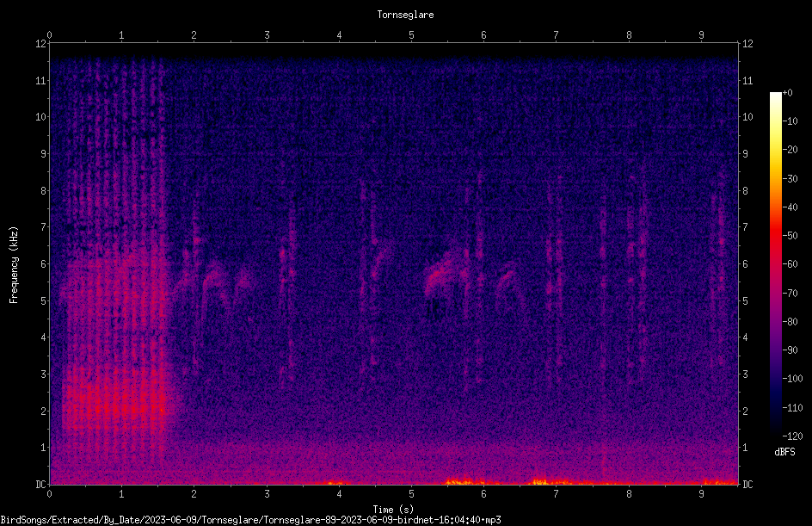
Task: Click the 5 tick on the top time axis
Action: (411, 35)
